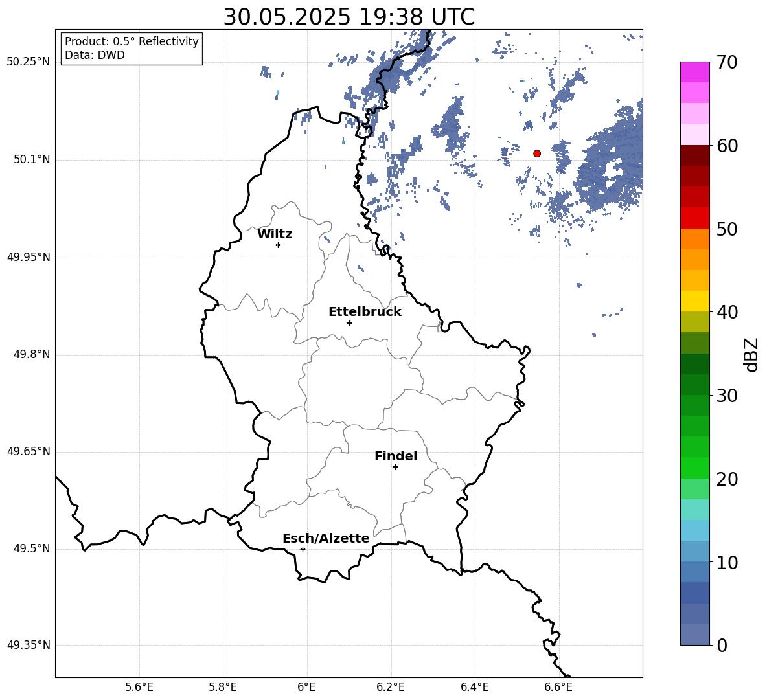This screenshot has height=700, width=767.
Task: Click the colorbar tick label 10
Action: pyautogui.click(x=727, y=562)
